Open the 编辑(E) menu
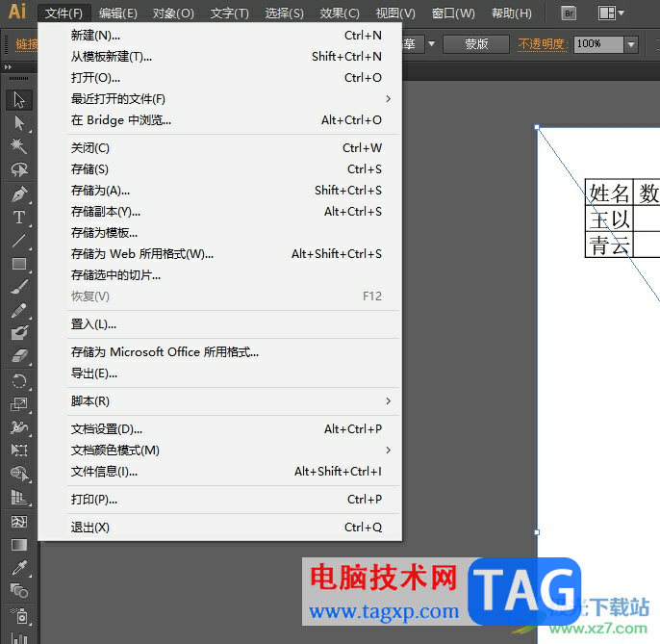The height and width of the screenshot is (644, 660). point(117,13)
